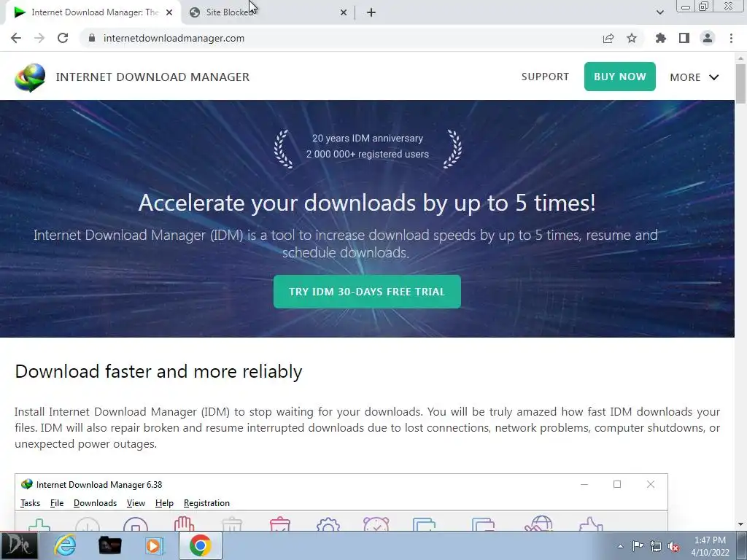This screenshot has height=560, width=747.
Task: Click the page vertical scrollbar thumb
Action: point(740,83)
